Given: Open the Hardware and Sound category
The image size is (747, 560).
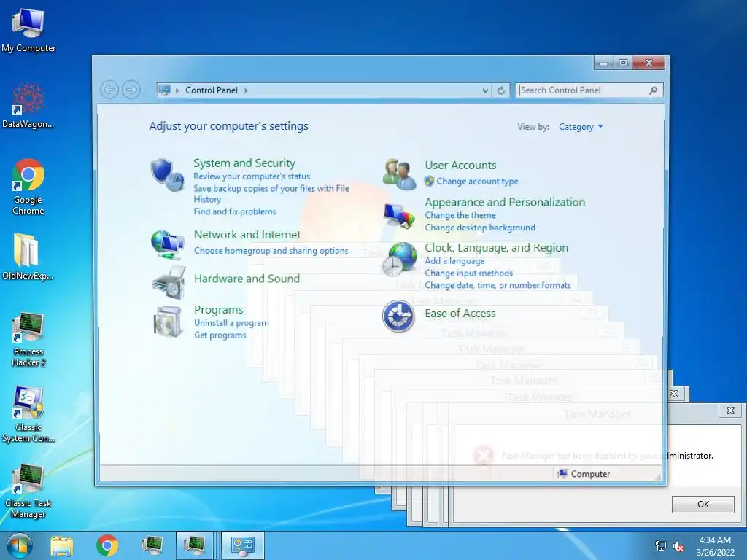Looking at the screenshot, I should pos(247,279).
